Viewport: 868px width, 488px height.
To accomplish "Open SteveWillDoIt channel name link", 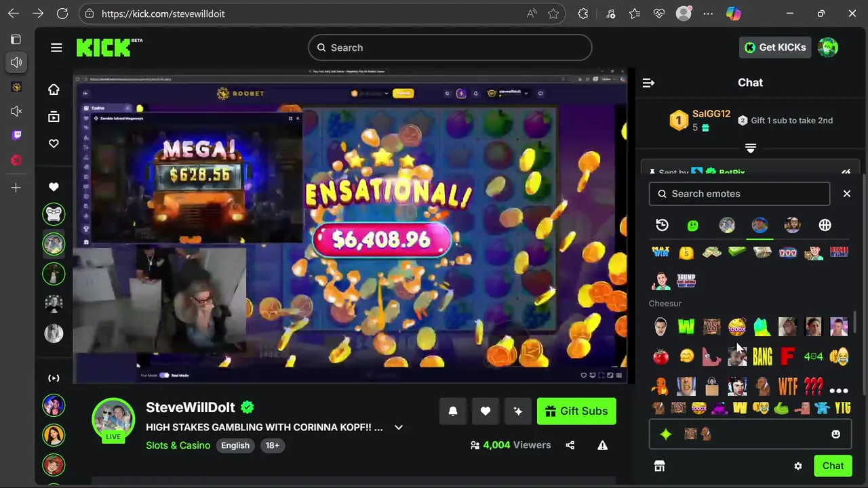I will point(190,407).
